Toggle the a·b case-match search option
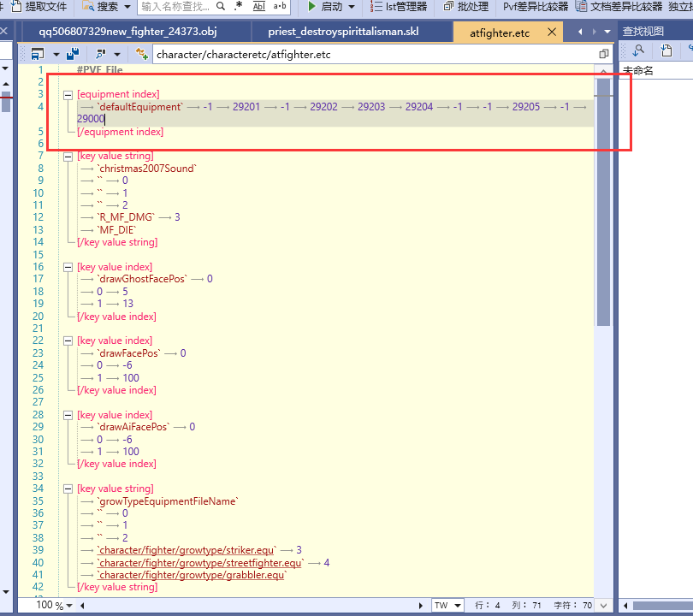 (280, 6)
